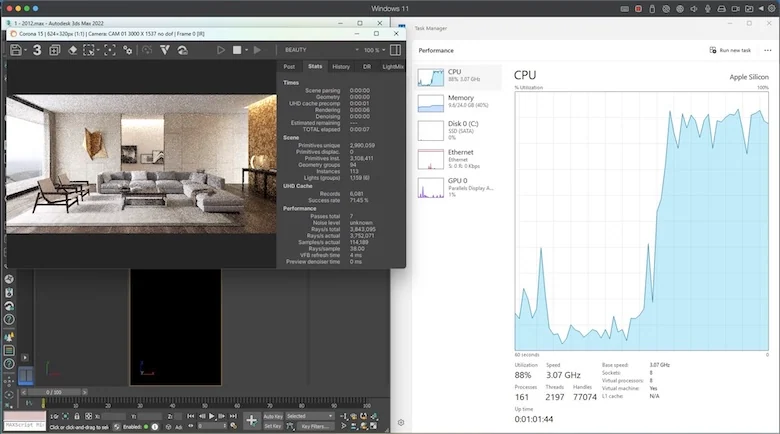Click the pink MAXScript listener color box
Screen dimensions: 780x434
click(24, 416)
